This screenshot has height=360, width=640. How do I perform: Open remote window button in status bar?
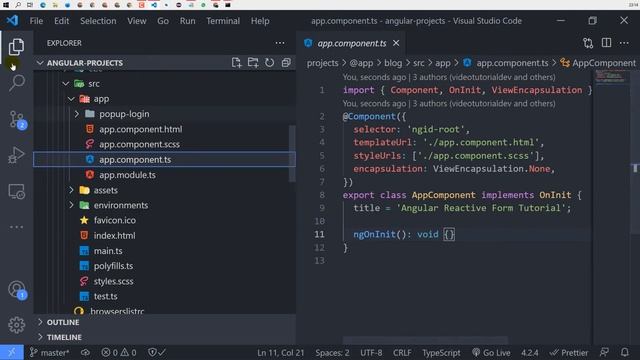(x=11, y=352)
